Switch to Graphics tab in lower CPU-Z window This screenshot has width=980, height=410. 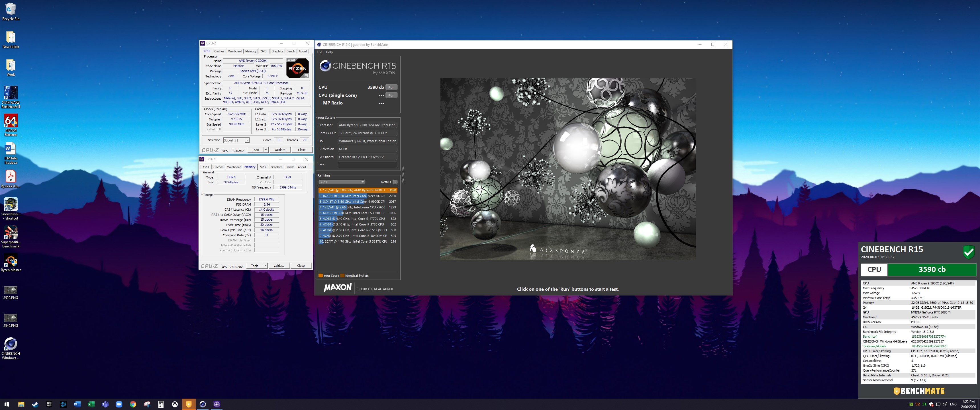point(277,167)
